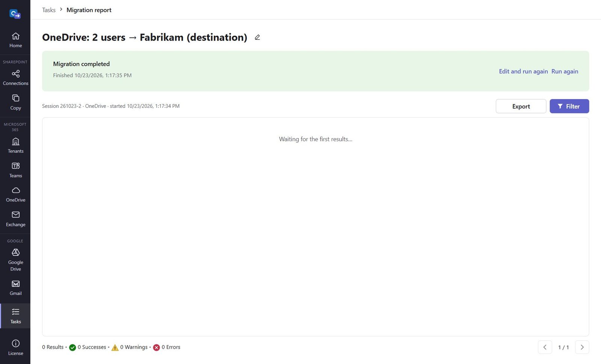The image size is (601, 364).
Task: Click the pencil icon to rename task
Action: [x=257, y=37]
